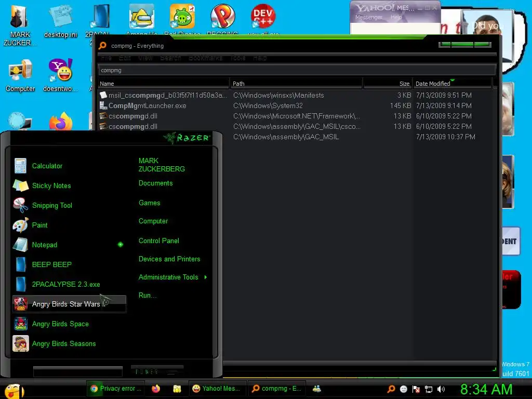Open the Edit menu in Everything
Image resolution: width=532 pixels, height=399 pixels.
pos(125,58)
